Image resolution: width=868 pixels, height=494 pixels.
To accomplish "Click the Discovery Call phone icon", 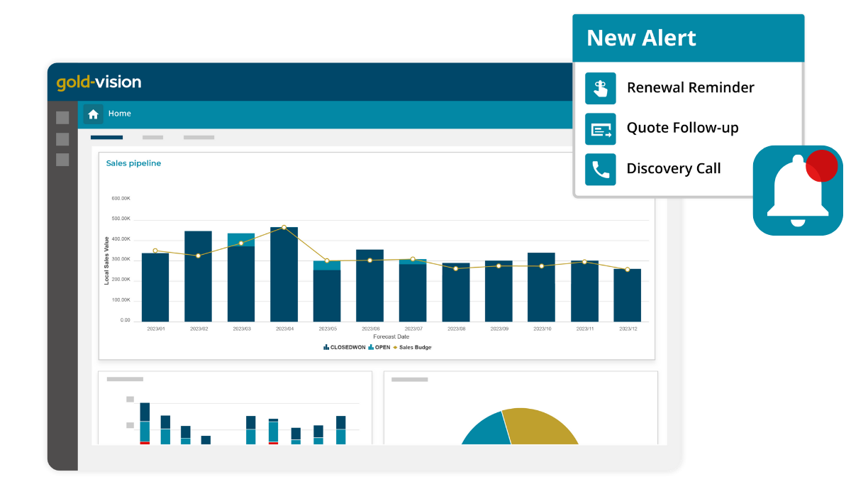I will click(601, 169).
